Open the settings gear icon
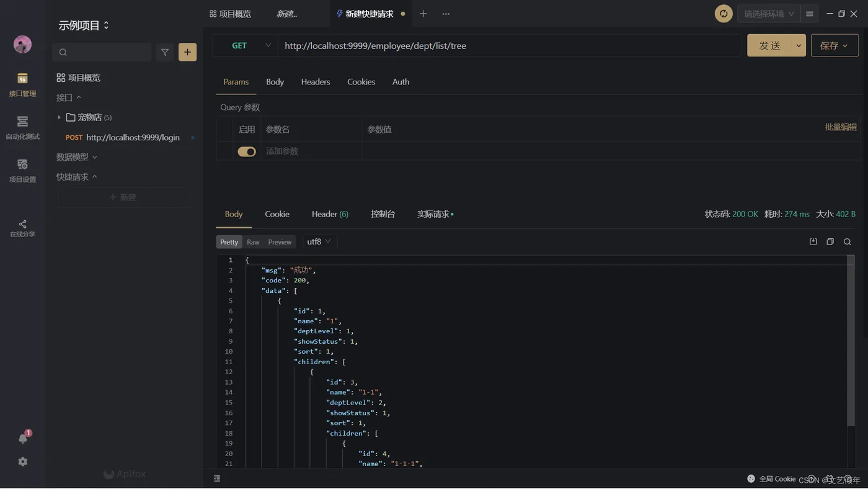 [23, 462]
